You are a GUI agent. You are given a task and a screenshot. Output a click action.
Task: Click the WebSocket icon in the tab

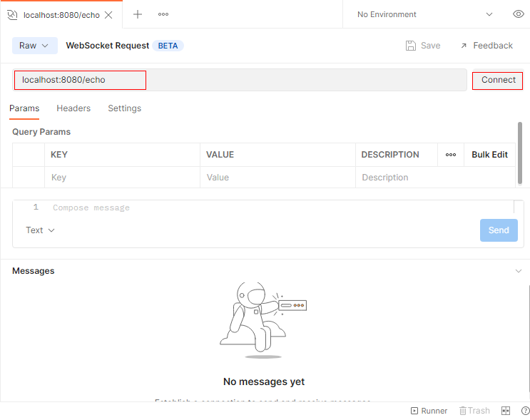tap(13, 15)
